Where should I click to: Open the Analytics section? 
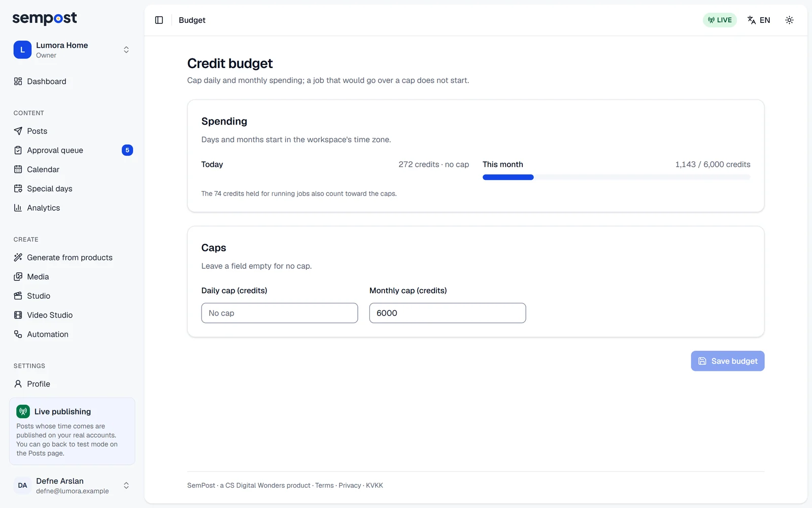click(x=72, y=208)
